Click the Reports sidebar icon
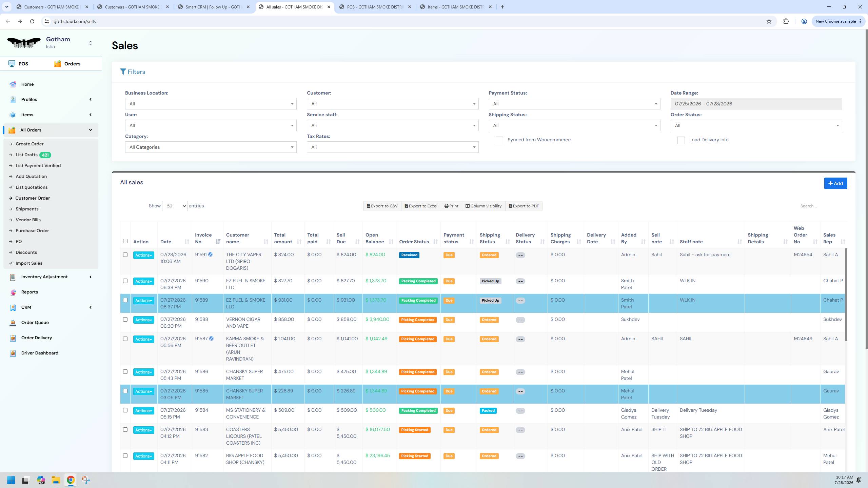 pyautogui.click(x=13, y=292)
